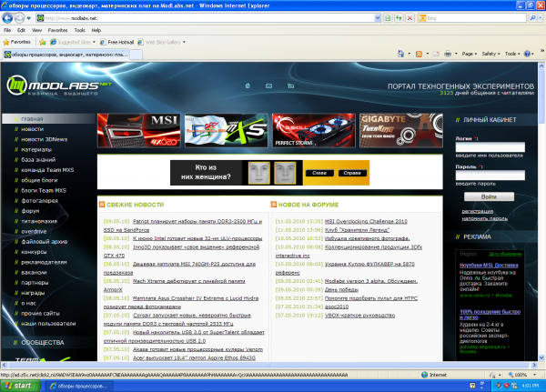Click the home icon in ModLabs header
Screen dimensions: 546x392
tap(248, 85)
